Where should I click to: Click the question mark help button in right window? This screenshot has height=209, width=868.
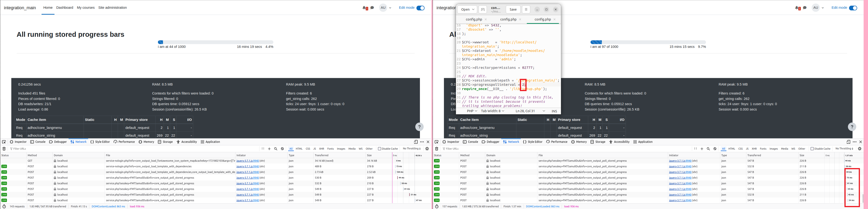(x=852, y=127)
